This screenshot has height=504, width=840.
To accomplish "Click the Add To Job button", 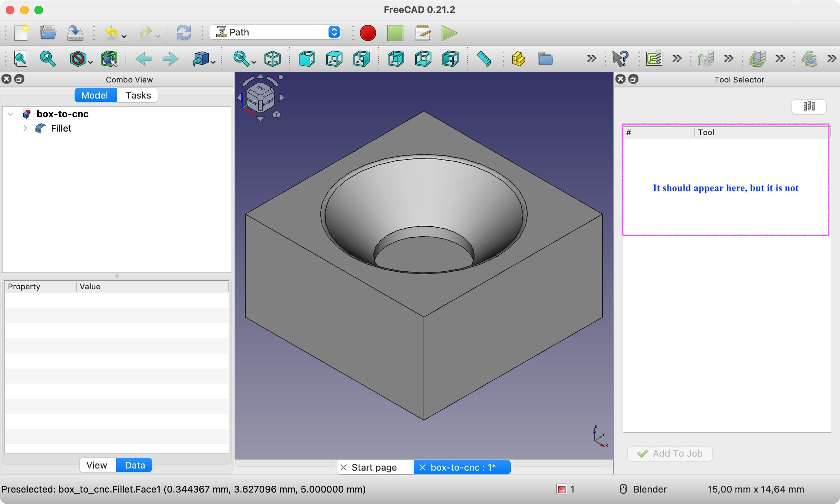I will tap(670, 453).
